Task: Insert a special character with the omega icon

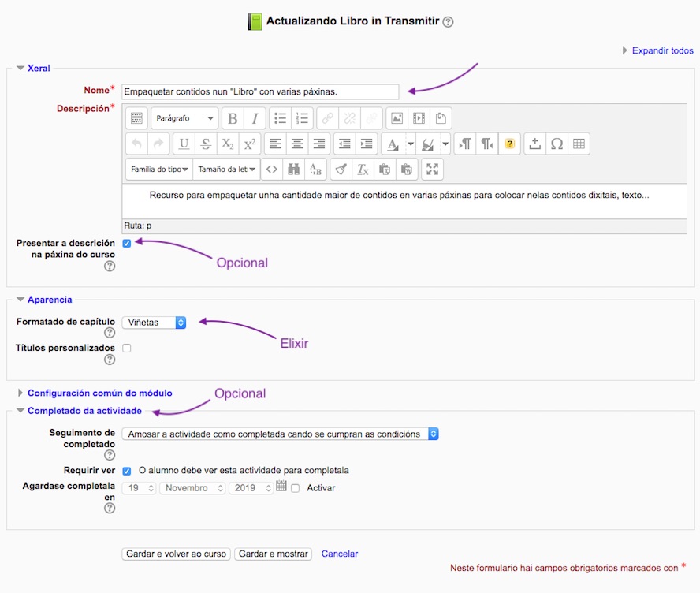Action: tap(557, 144)
